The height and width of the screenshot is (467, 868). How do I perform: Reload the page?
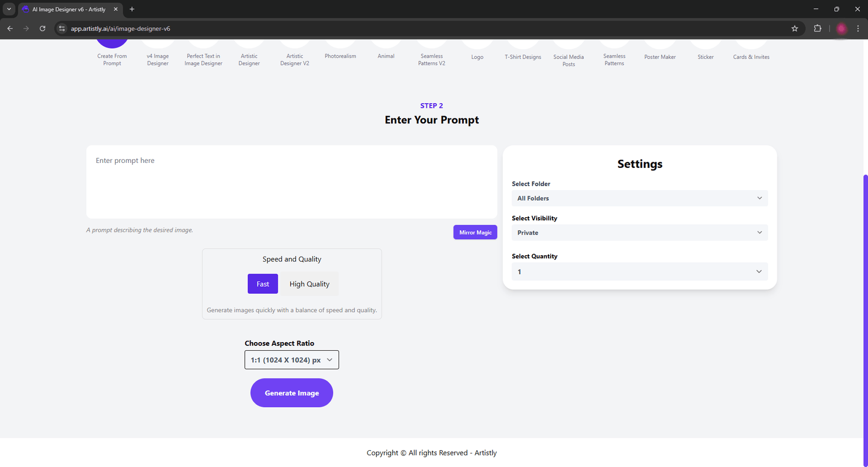tap(42, 29)
